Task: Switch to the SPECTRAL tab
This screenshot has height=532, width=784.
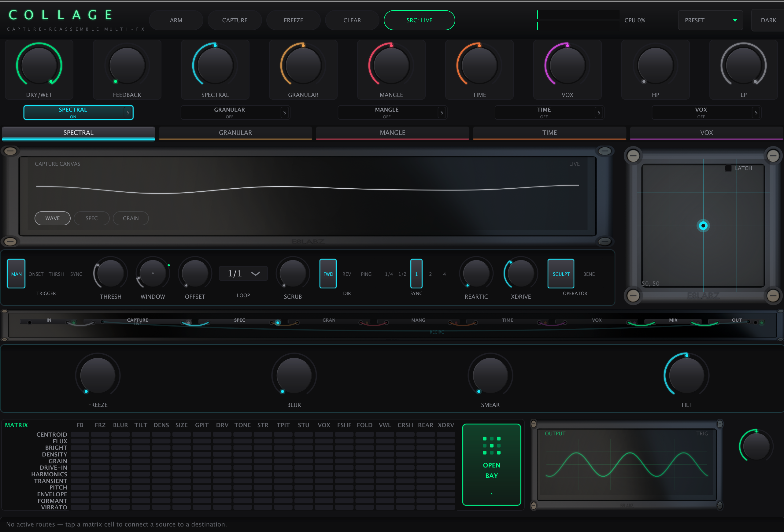Action: pyautogui.click(x=78, y=133)
